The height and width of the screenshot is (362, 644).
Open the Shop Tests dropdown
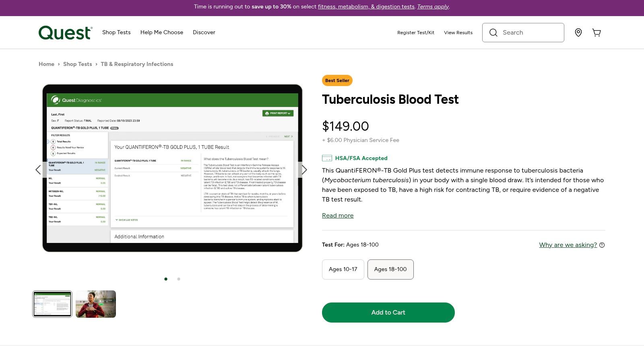[116, 32]
